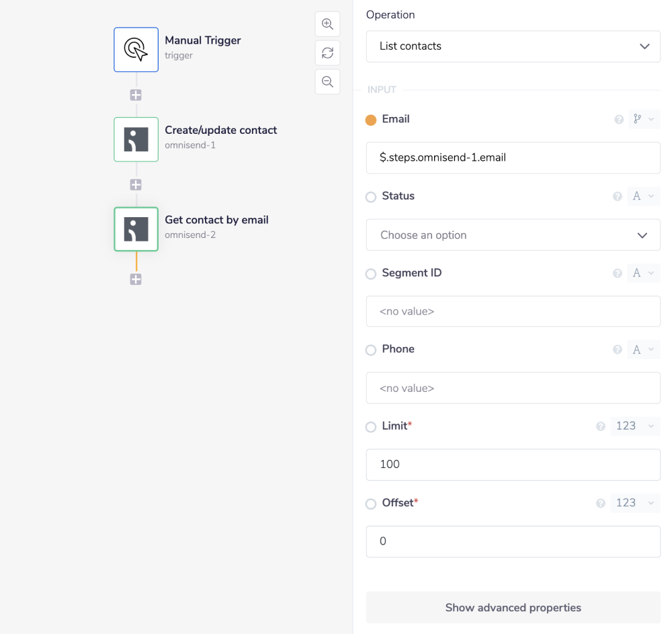Click the branch mapping icon next to Email
The width and height of the screenshot is (672, 634).
[x=640, y=119]
